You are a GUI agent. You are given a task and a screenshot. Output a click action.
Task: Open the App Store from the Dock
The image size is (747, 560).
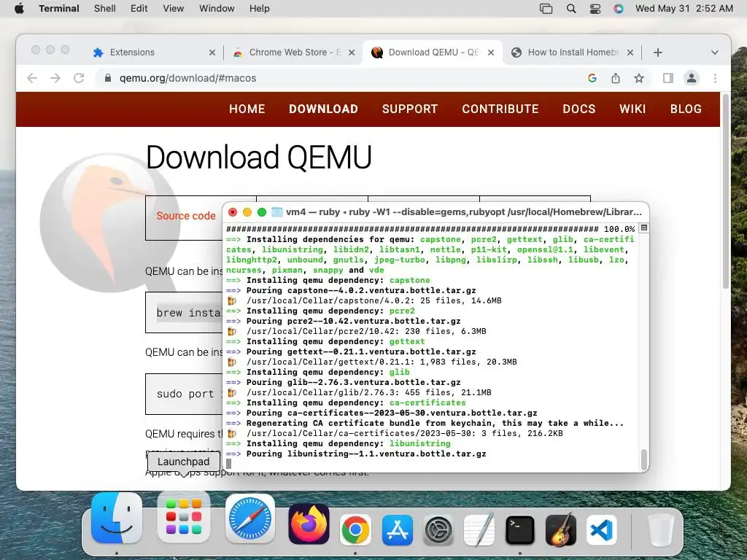point(398,529)
